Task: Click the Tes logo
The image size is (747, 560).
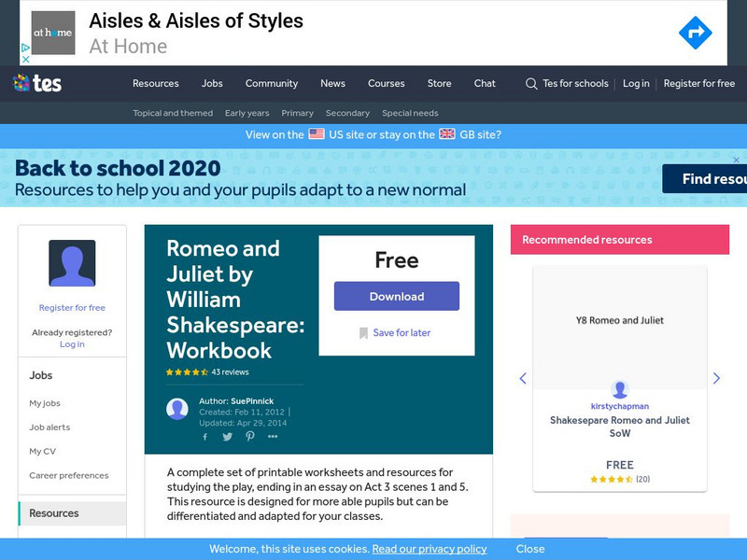Action: pyautogui.click(x=37, y=83)
